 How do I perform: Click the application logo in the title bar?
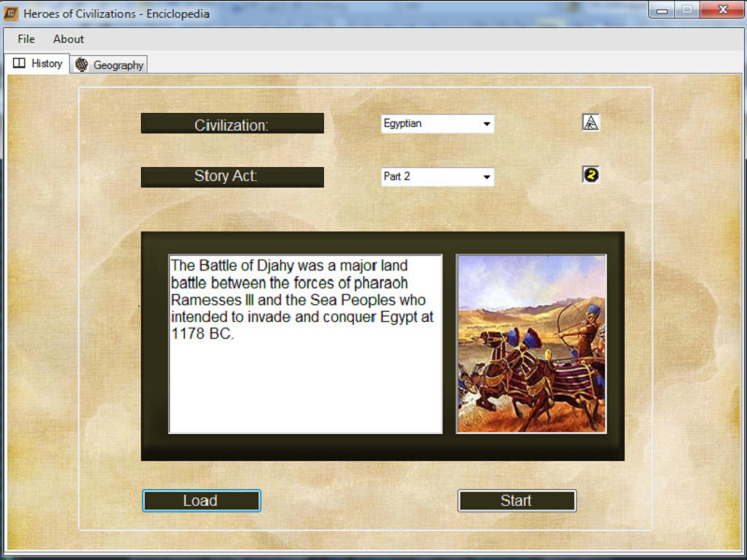click(x=11, y=13)
